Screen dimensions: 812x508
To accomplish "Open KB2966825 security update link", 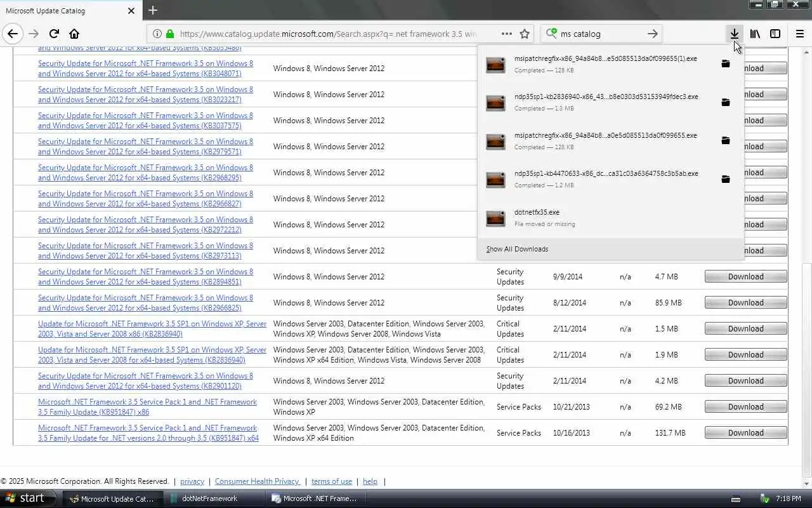I will 145,303.
